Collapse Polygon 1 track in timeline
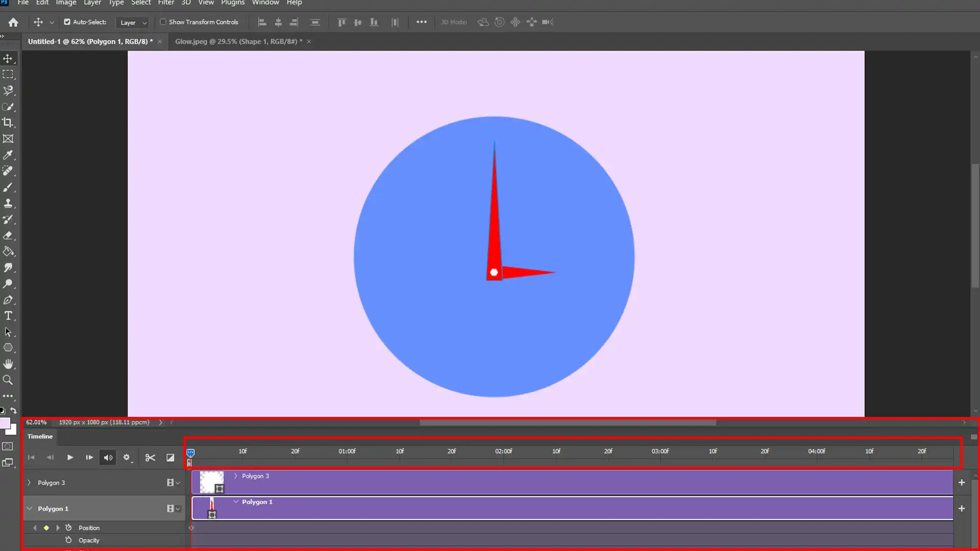 pos(29,509)
